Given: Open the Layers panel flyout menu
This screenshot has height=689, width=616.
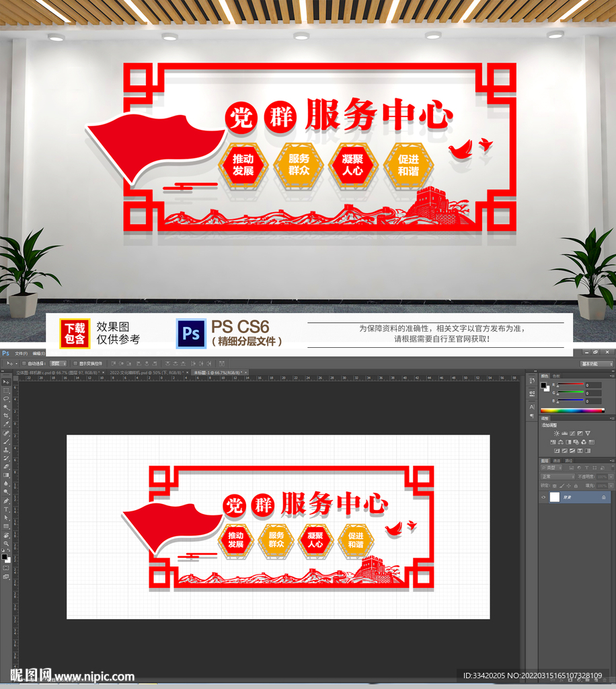Looking at the screenshot, I should point(611,460).
